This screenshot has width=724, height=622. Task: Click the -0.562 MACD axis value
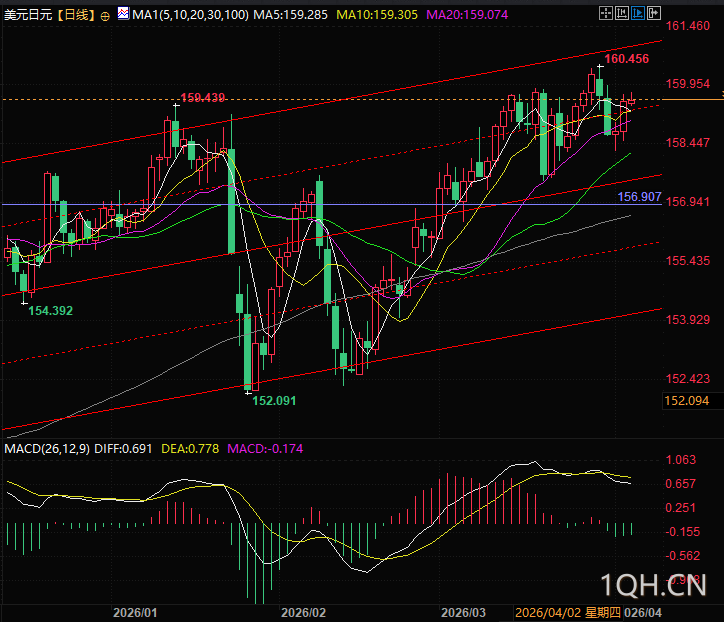click(683, 556)
